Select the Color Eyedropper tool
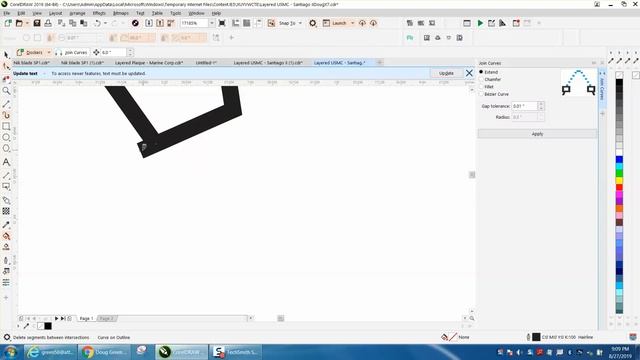Viewport: 640px width, 360px height. click(6, 225)
